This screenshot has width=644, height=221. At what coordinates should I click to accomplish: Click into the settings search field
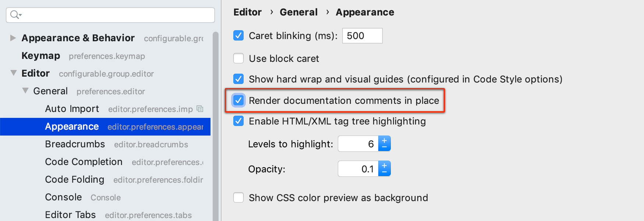(x=110, y=15)
